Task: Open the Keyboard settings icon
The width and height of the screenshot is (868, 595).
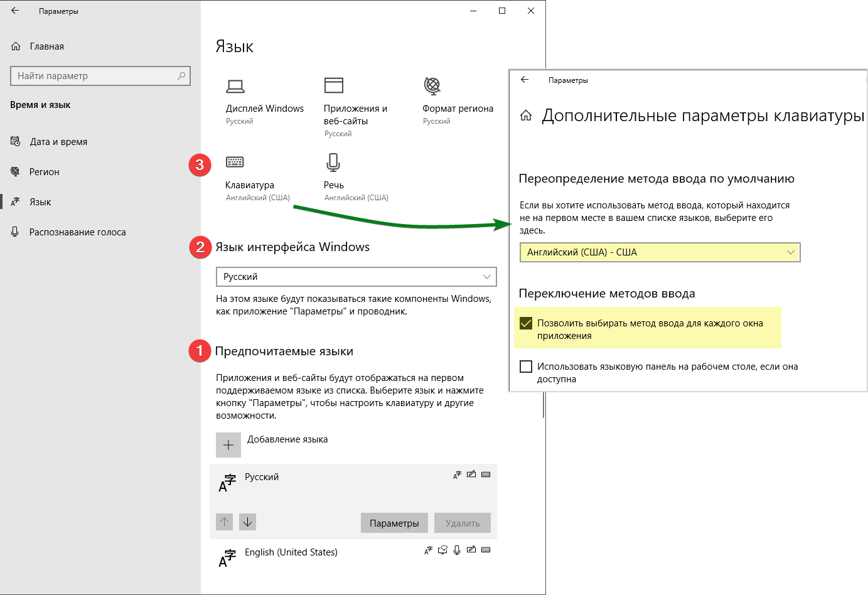Action: tap(235, 163)
